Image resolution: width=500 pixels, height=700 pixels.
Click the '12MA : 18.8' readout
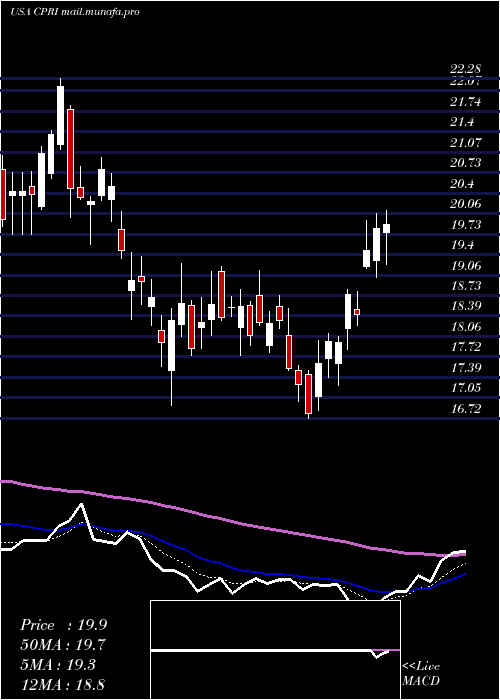pos(63,685)
